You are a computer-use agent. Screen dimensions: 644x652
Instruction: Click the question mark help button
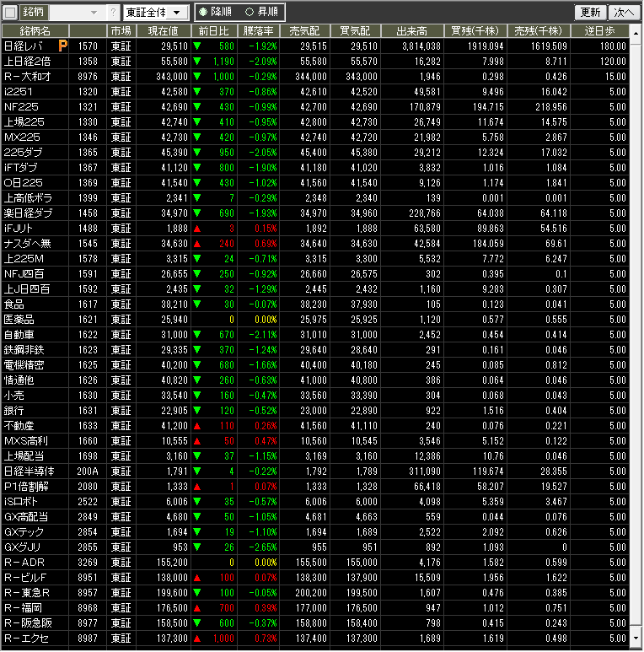tap(113, 13)
